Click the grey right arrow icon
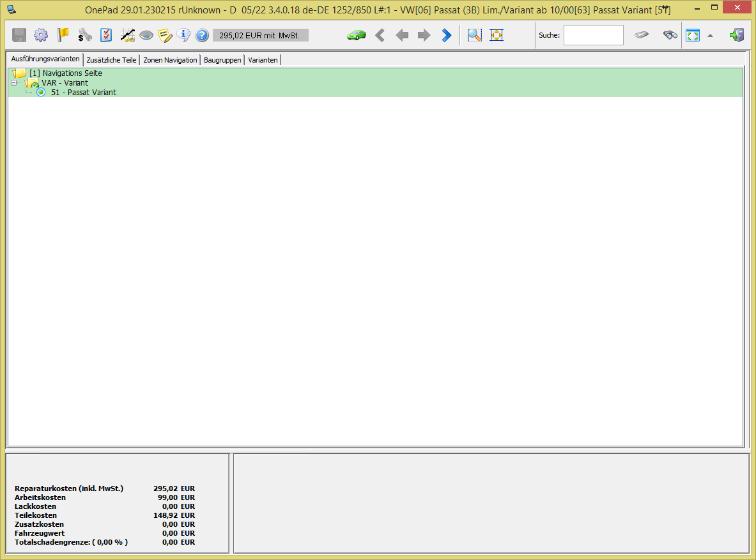This screenshot has height=560, width=756. [x=424, y=35]
